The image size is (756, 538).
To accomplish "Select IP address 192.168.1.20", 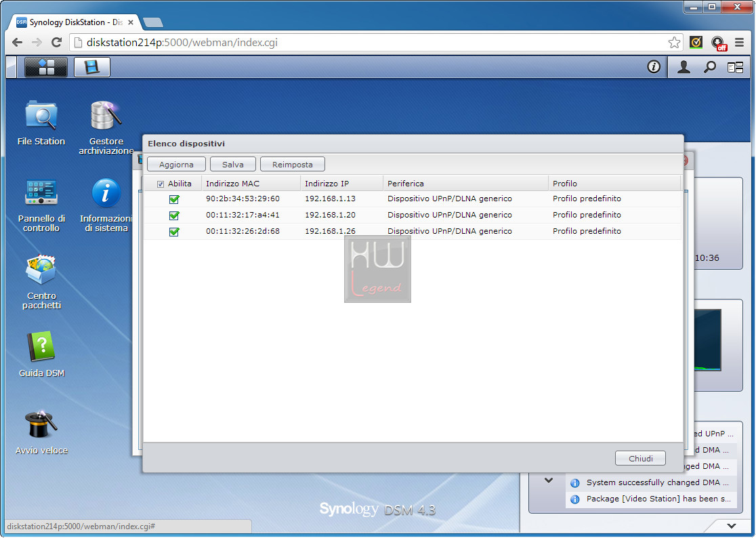I will click(331, 215).
